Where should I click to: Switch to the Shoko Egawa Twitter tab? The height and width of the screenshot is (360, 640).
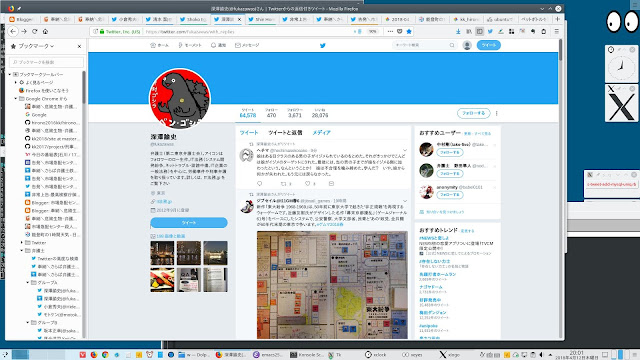[x=193, y=19]
